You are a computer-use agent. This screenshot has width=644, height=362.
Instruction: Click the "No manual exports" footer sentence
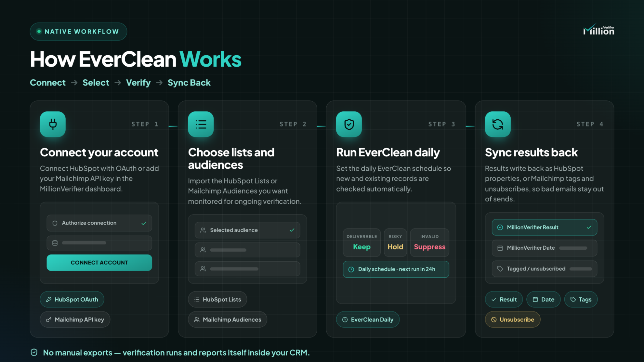(x=177, y=353)
